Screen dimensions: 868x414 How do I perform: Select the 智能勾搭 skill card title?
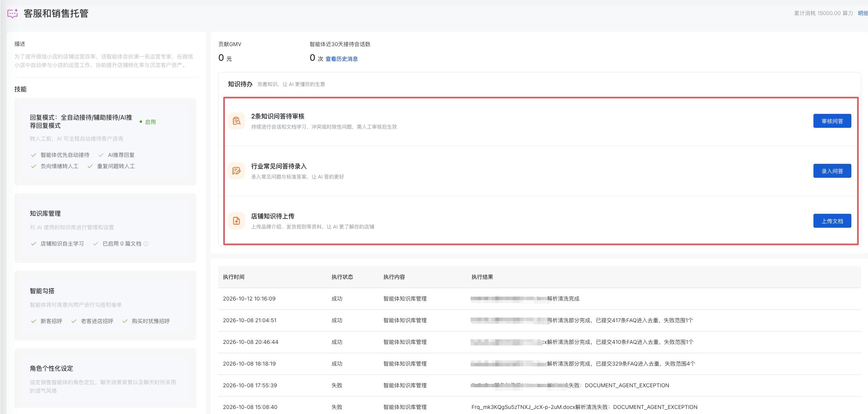pyautogui.click(x=42, y=291)
